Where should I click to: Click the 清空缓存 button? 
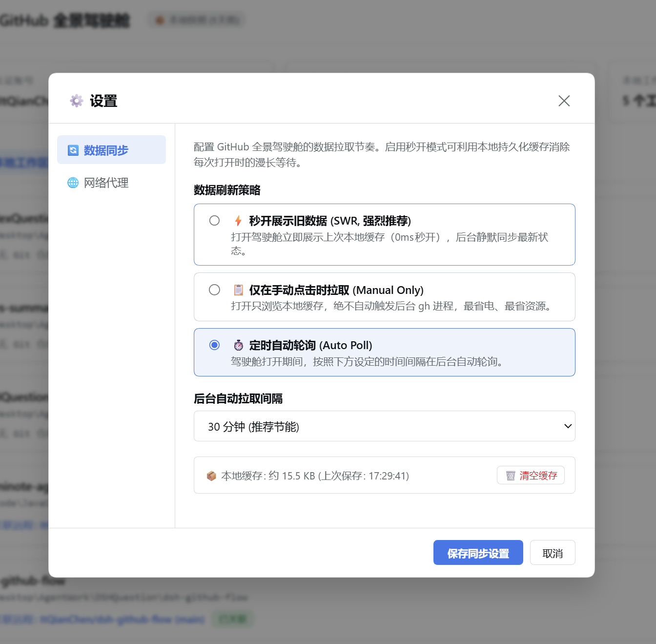click(x=531, y=476)
